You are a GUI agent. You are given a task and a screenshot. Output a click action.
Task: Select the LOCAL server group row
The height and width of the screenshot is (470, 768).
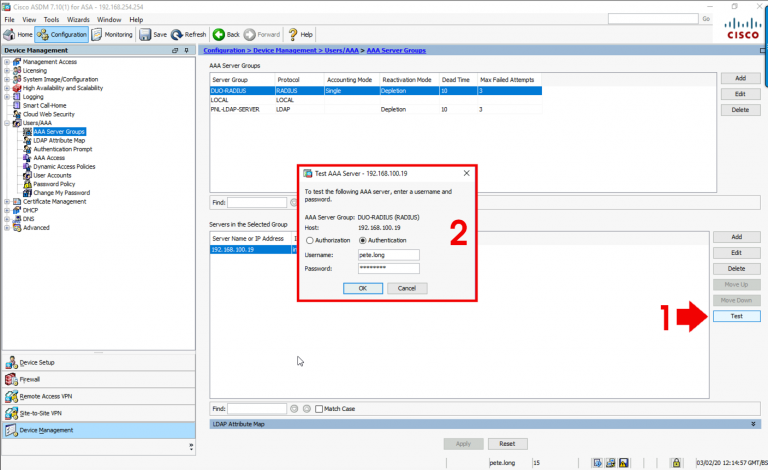376,100
